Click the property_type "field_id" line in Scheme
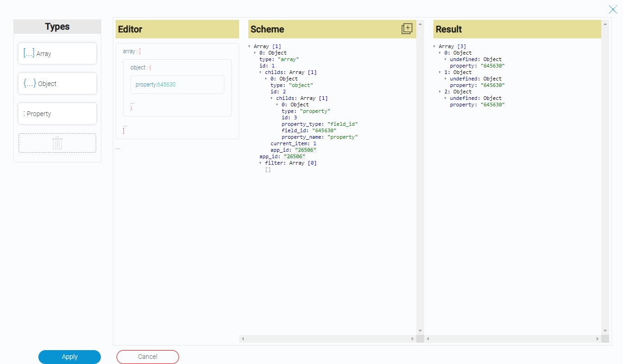The image size is (623, 364). [x=320, y=124]
